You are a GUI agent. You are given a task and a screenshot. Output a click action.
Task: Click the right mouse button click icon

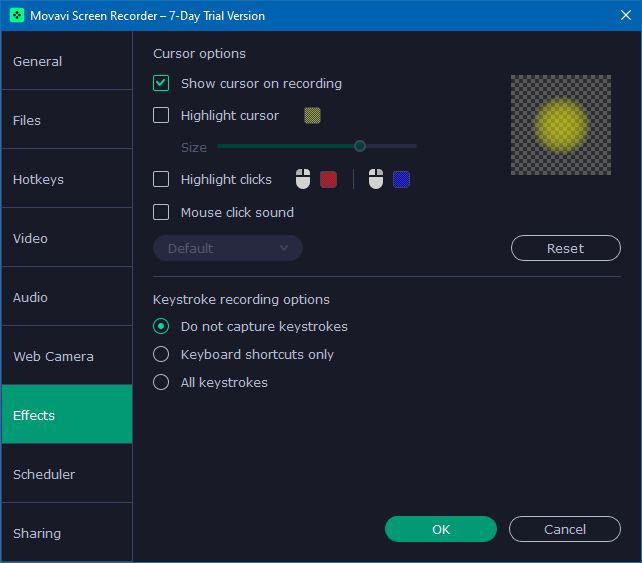(376, 179)
